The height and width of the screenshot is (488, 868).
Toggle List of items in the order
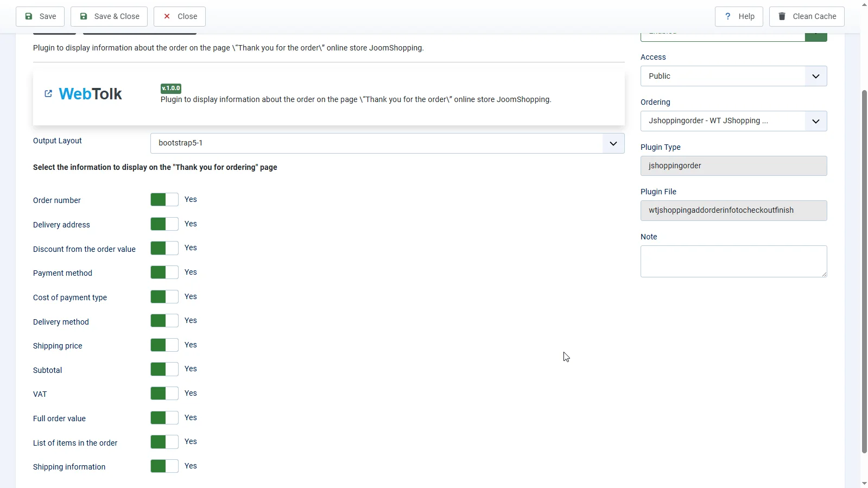click(x=164, y=442)
